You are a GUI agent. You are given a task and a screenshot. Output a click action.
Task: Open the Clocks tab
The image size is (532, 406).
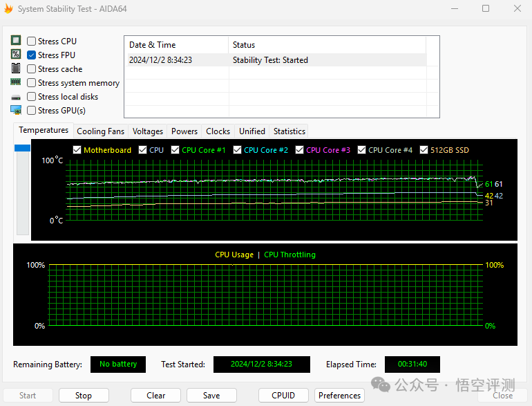tap(218, 131)
